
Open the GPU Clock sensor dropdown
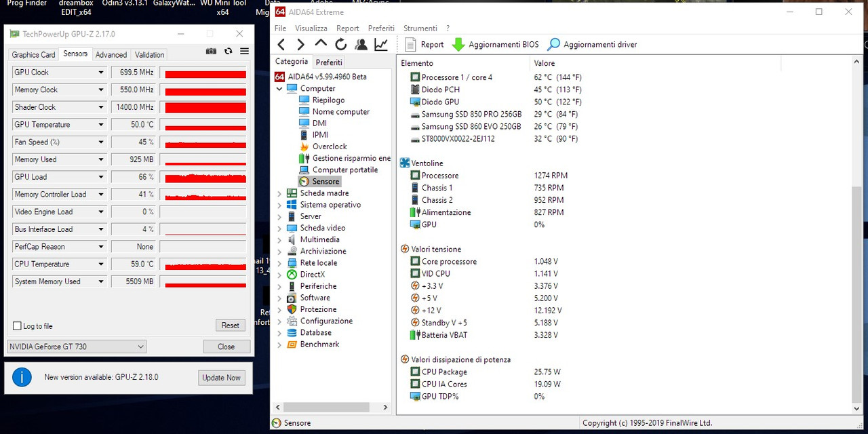point(101,73)
